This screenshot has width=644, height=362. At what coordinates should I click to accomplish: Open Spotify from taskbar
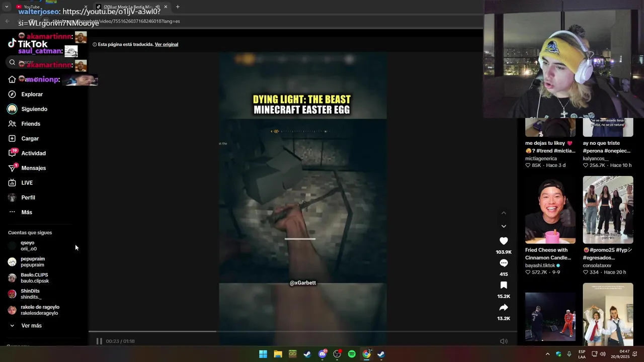[x=352, y=354]
